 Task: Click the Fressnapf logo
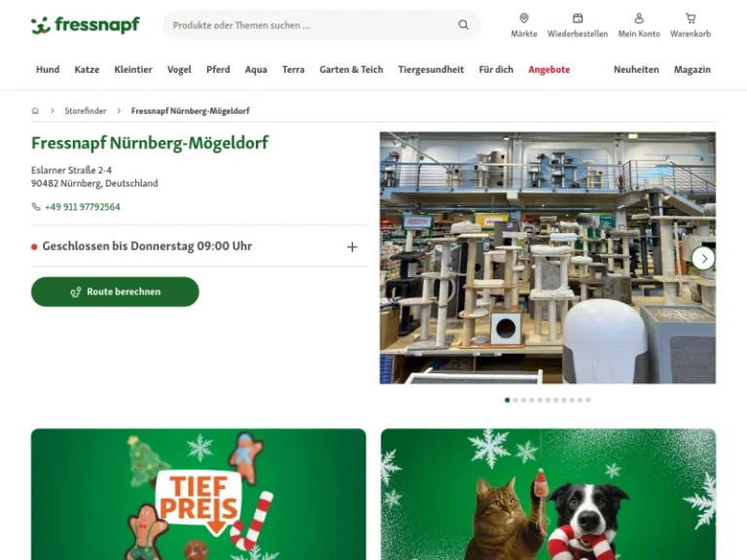[86, 24]
